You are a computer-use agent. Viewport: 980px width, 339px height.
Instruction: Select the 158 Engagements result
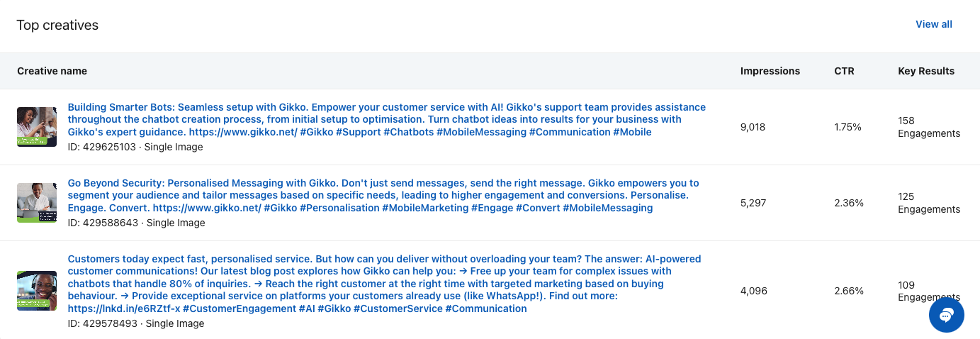tap(928, 127)
